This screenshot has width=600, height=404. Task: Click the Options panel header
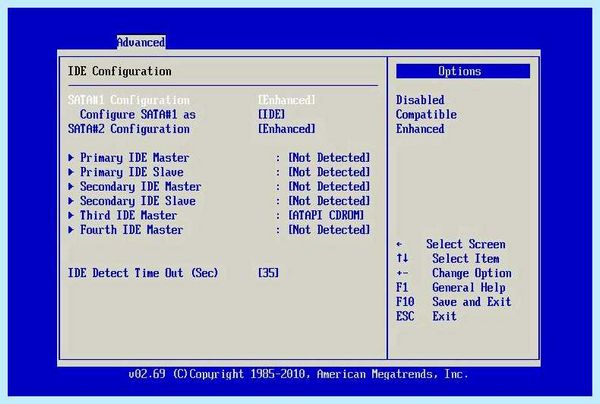coord(463,71)
